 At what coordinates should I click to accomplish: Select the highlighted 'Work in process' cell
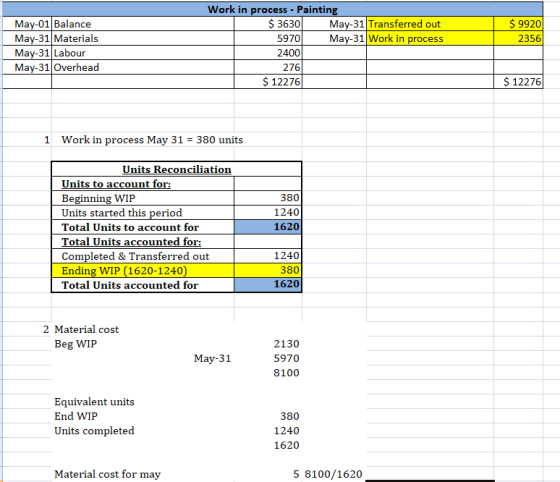point(430,38)
